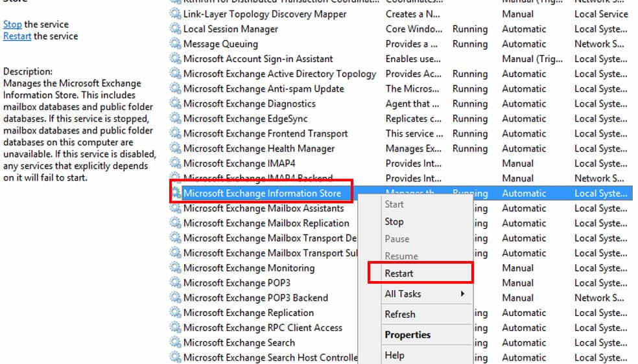Image resolution: width=638 pixels, height=364 pixels.
Task: Select Help in the context menu
Action: pyautogui.click(x=394, y=356)
